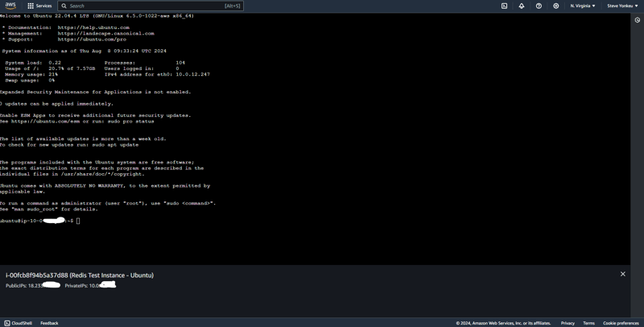This screenshot has height=327, width=644.
Task: Click the copyright 2024 Amazon Web Services text
Action: tap(503, 323)
